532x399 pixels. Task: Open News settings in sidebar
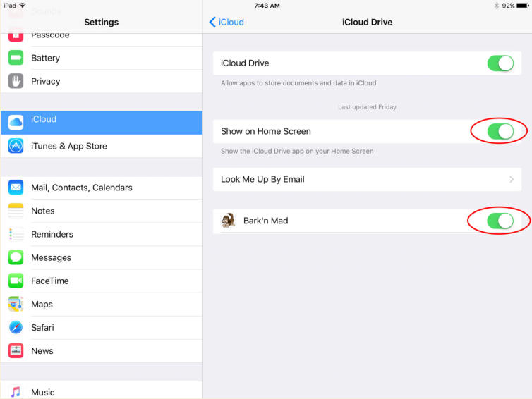point(42,350)
